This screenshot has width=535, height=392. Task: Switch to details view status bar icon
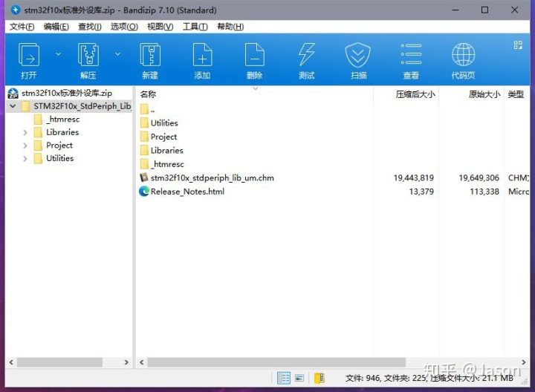[x=284, y=378]
